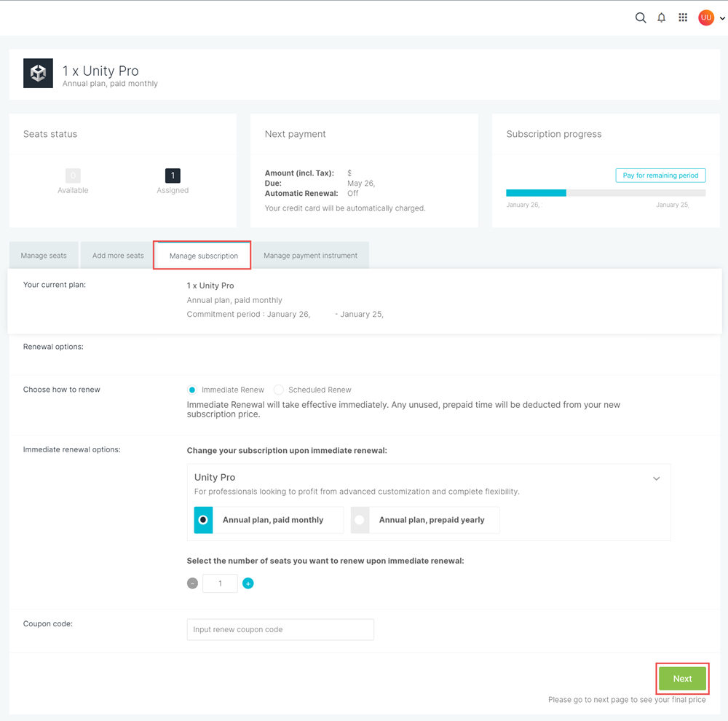Screen dimensions: 728x721
Task: Choose Annual plan, paid monthly
Action: click(x=269, y=520)
